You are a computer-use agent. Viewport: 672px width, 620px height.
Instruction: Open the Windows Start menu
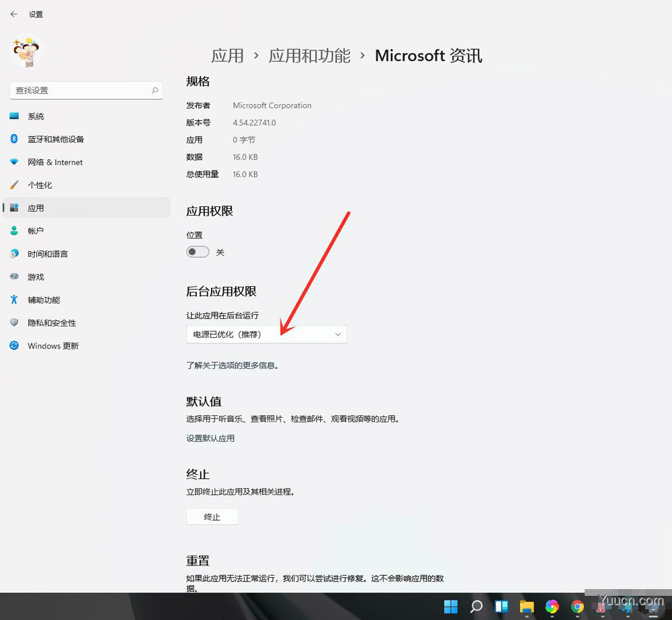pyautogui.click(x=451, y=607)
